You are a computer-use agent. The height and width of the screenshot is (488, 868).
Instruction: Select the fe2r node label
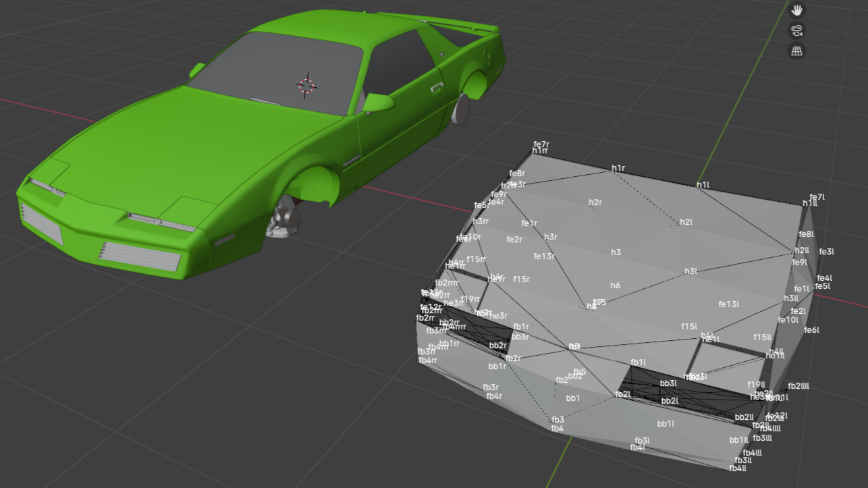[514, 240]
